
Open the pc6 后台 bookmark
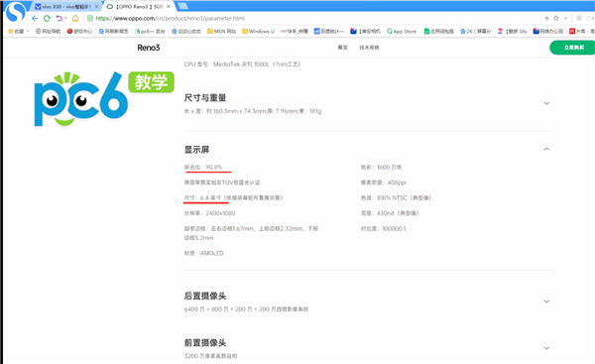pos(150,31)
